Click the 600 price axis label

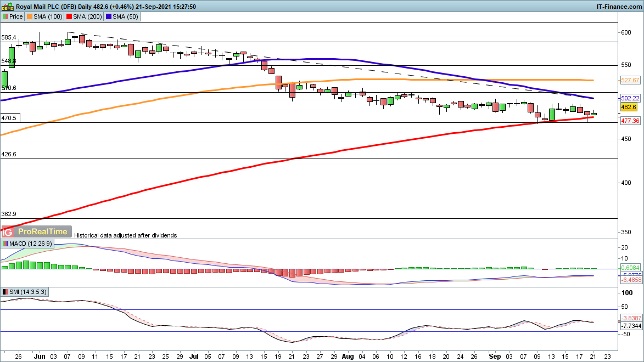click(626, 32)
